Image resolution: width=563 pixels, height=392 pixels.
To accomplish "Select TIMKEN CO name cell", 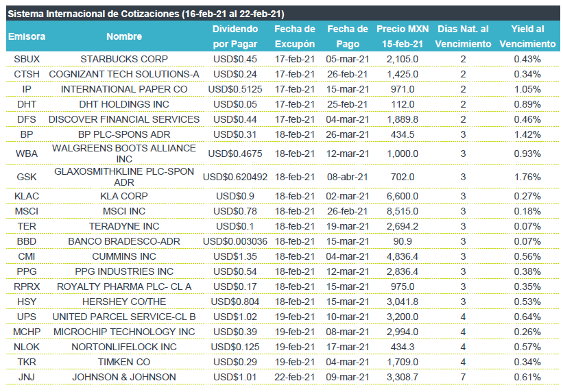I will (124, 362).
